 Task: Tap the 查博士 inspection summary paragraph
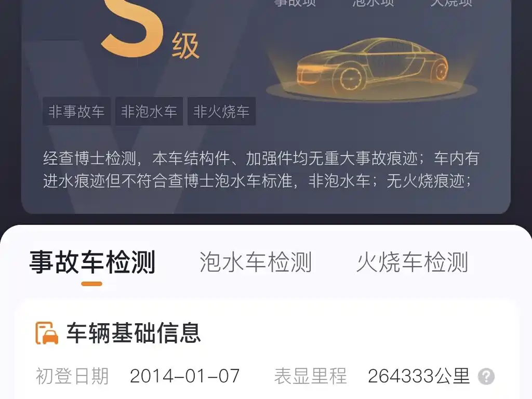coord(261,169)
